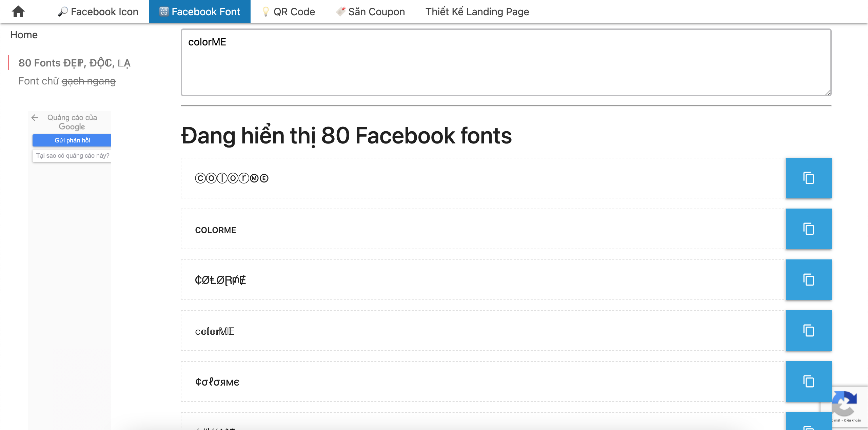Click the home icon in the navbar
Screen dimensions: 868x430
click(x=18, y=12)
